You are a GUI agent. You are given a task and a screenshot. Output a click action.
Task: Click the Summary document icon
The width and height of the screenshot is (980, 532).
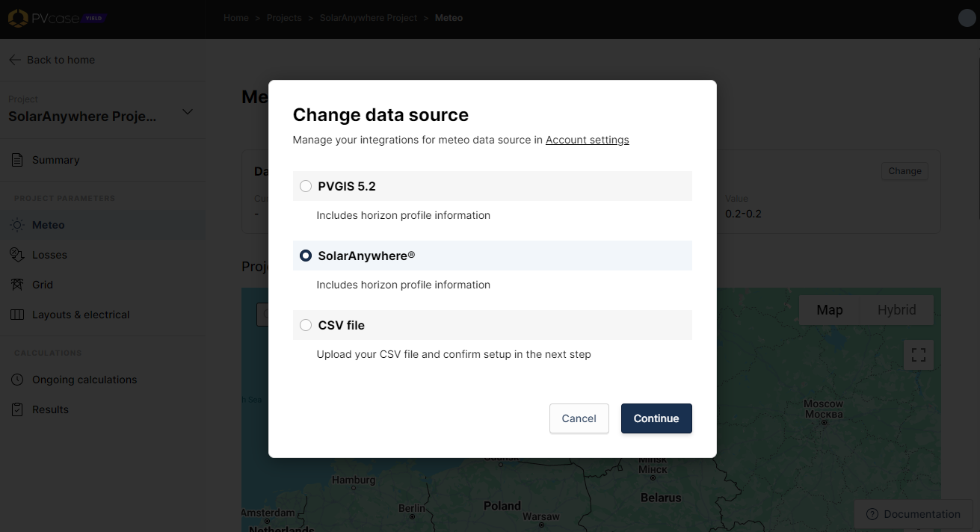click(17, 160)
